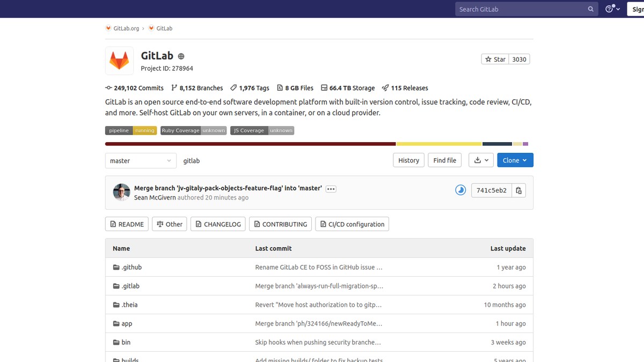Open the download source code dropdown
The width and height of the screenshot is (644, 362).
pos(481,160)
